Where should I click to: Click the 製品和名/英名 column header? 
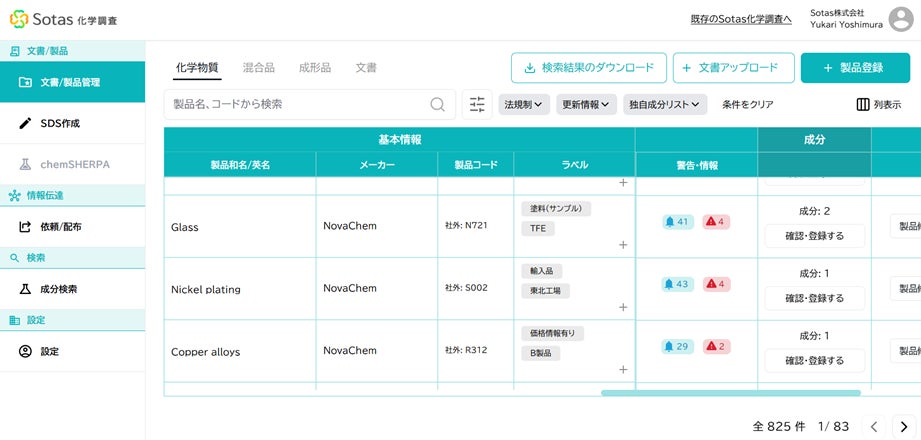point(240,165)
